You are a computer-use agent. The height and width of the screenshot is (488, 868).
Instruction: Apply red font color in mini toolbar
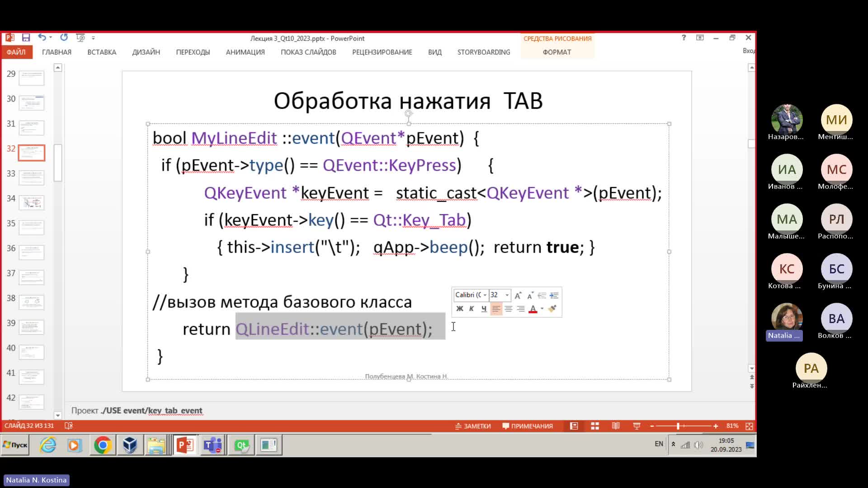coord(533,309)
